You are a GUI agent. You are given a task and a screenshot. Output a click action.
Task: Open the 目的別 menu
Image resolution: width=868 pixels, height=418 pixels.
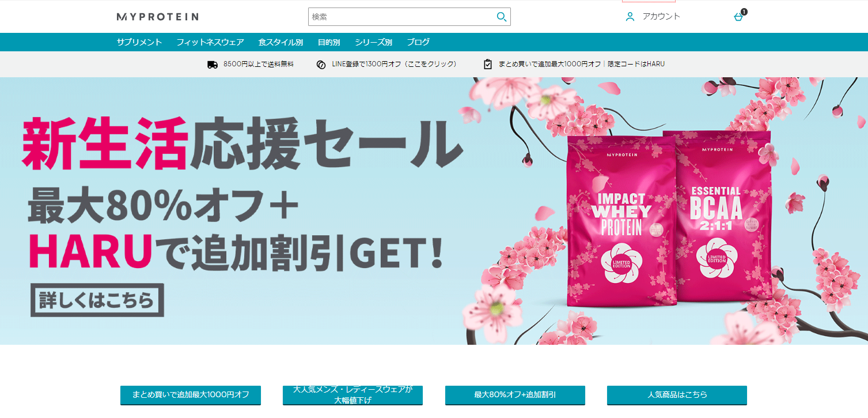[329, 42]
